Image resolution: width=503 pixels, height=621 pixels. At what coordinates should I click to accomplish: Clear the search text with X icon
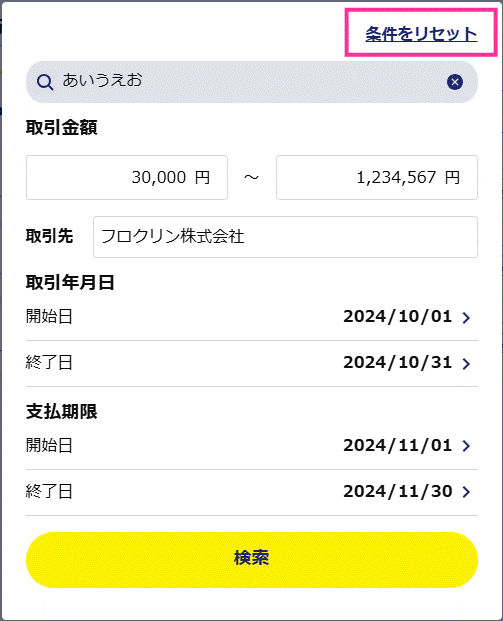point(455,82)
